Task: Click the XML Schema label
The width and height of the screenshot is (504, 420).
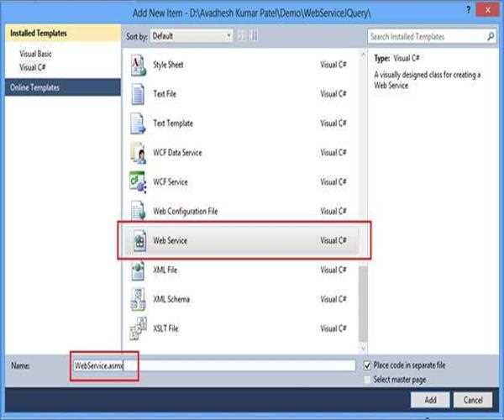Action: coord(171,299)
